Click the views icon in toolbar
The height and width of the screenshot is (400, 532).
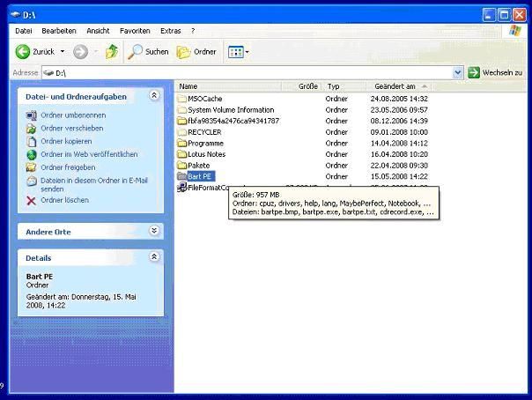coord(236,52)
